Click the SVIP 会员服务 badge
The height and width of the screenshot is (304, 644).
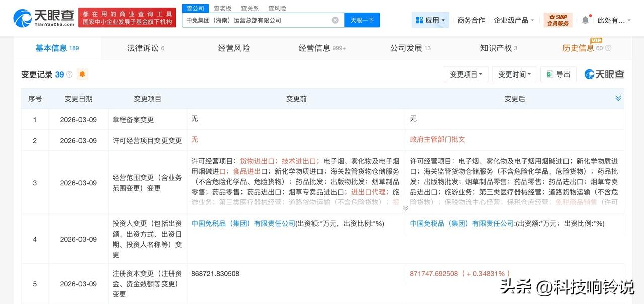pyautogui.click(x=558, y=20)
